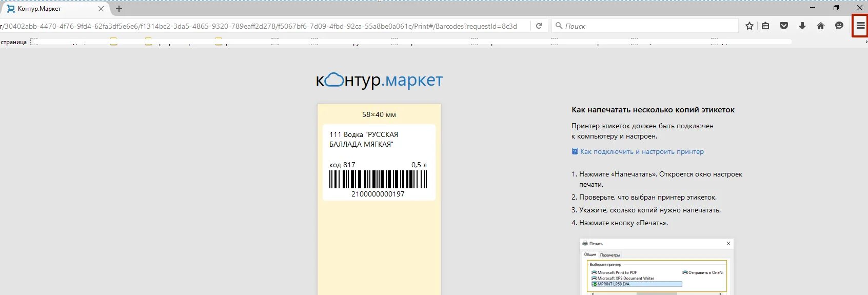The image size is (868, 295).
Task: Click the barcode image on the label
Action: pyautogui.click(x=378, y=180)
